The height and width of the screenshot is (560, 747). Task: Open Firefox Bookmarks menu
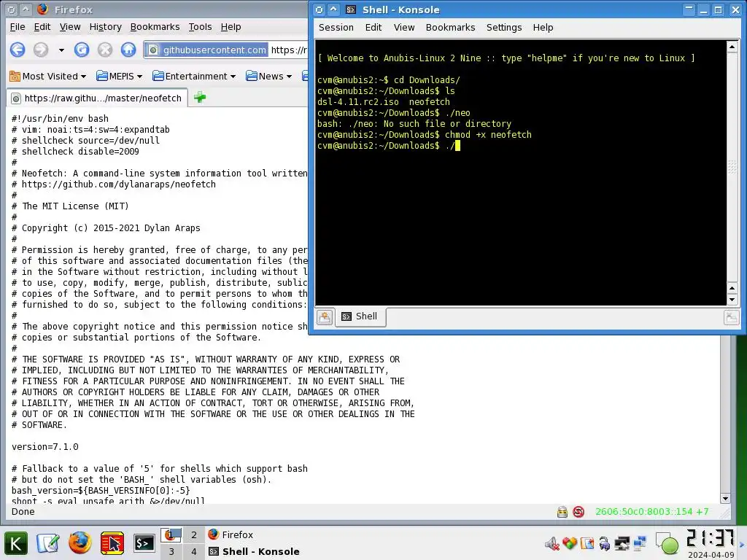pyautogui.click(x=155, y=27)
